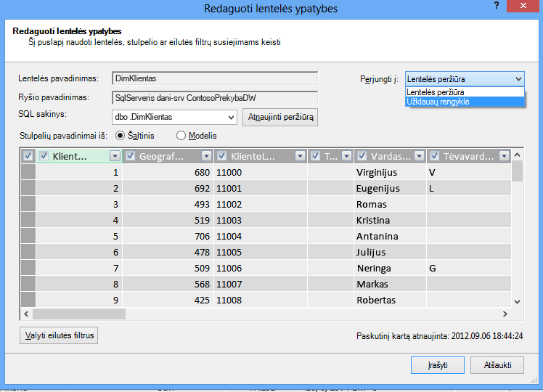Uncheck the Geograf... column checkbox

(130, 156)
